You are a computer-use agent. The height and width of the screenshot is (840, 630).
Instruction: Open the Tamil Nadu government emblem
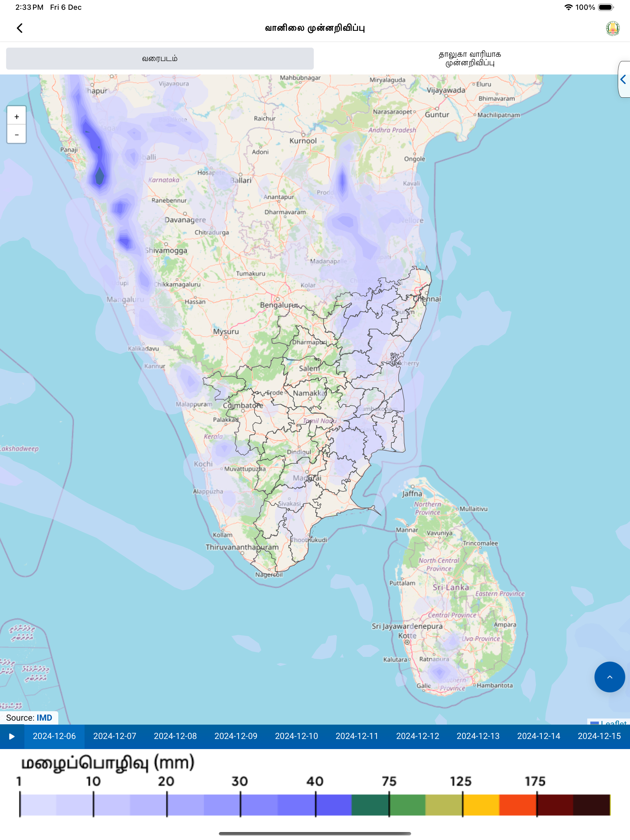pos(613,28)
